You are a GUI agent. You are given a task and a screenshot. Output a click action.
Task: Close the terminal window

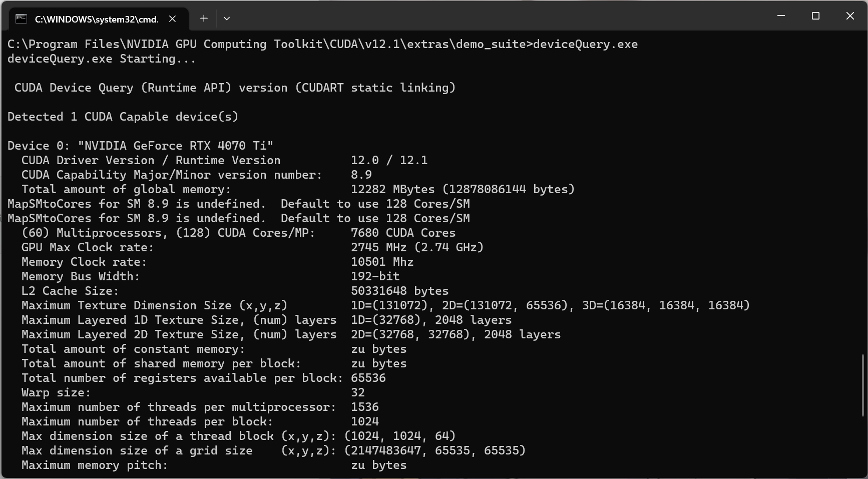850,16
